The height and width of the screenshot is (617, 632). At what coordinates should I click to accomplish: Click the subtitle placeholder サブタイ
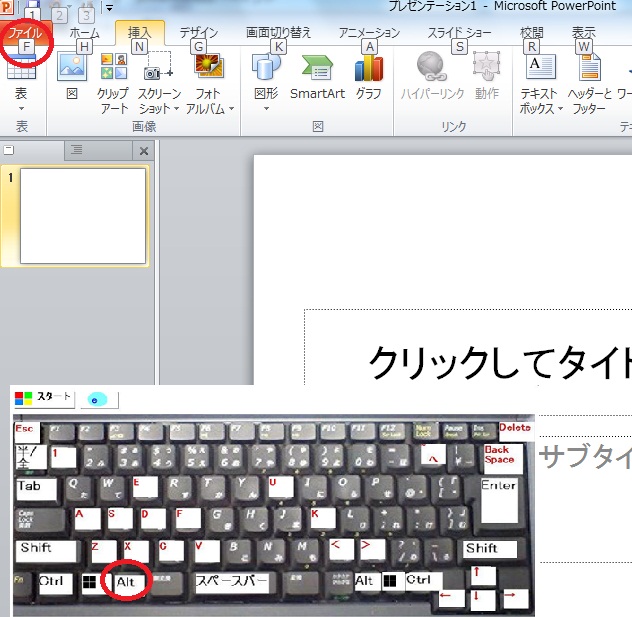click(585, 455)
